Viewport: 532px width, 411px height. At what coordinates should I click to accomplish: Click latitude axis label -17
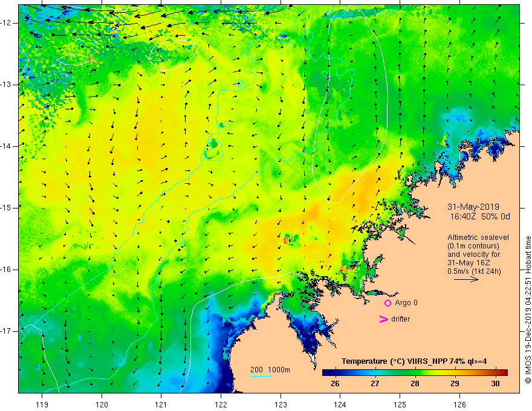(x=6, y=331)
